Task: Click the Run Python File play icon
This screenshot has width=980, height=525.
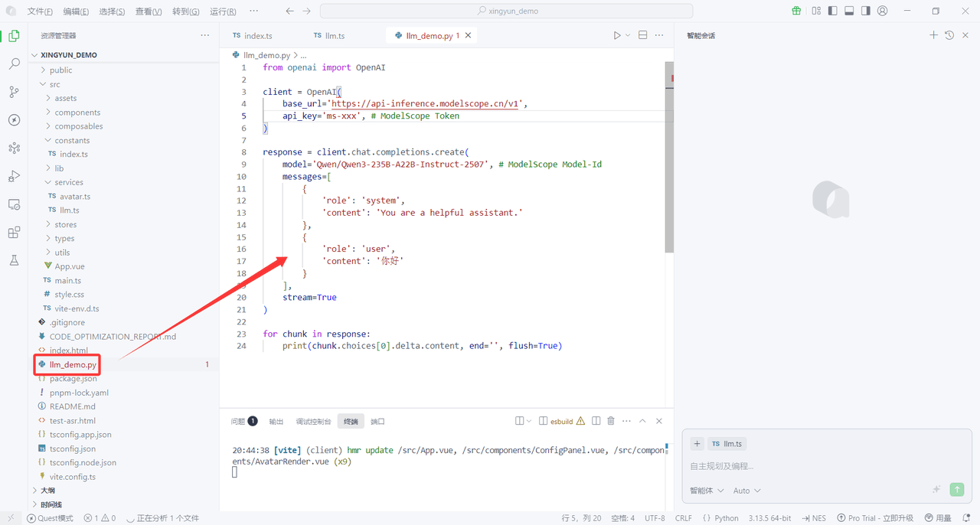Action: click(617, 35)
